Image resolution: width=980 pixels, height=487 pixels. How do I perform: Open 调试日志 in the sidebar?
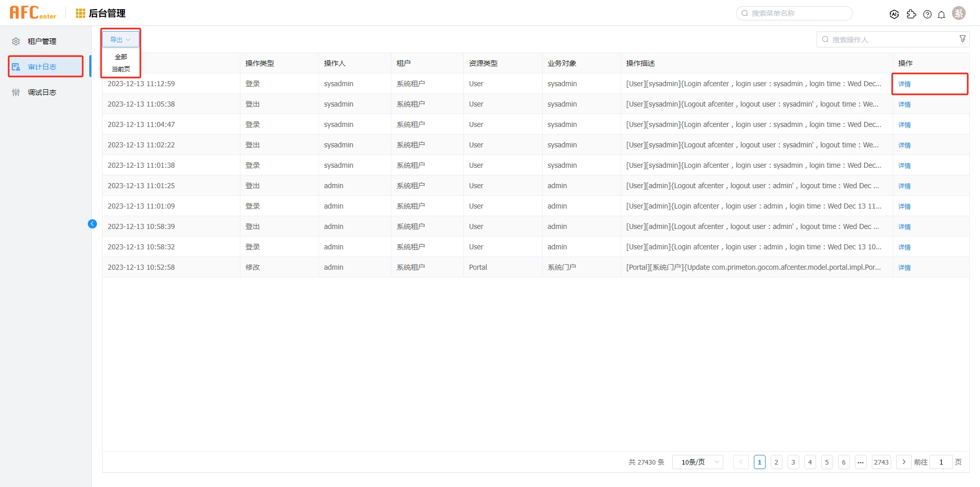42,92
